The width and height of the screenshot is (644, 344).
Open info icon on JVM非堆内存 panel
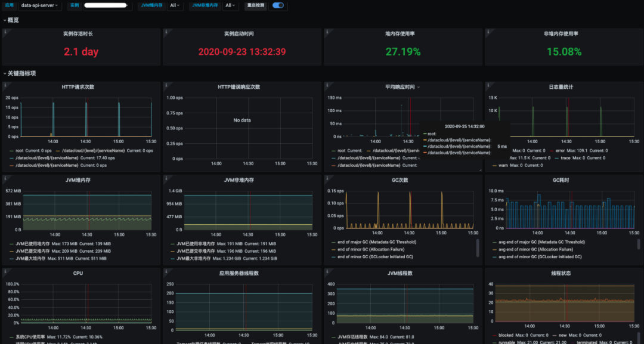[166, 178]
